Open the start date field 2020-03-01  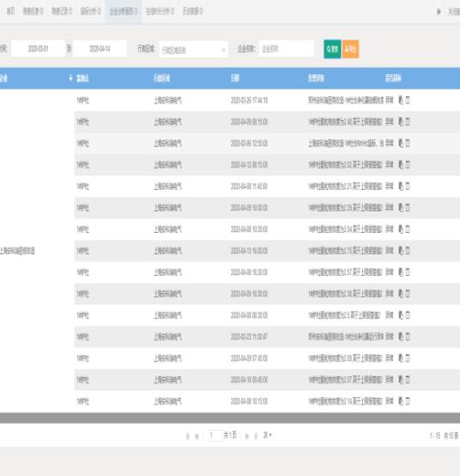pyautogui.click(x=38, y=49)
